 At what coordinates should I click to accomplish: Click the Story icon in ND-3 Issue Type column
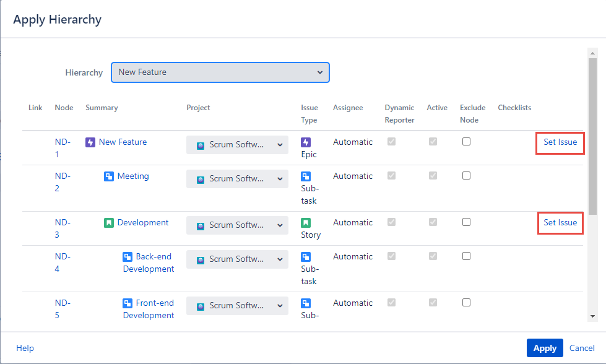(x=306, y=223)
